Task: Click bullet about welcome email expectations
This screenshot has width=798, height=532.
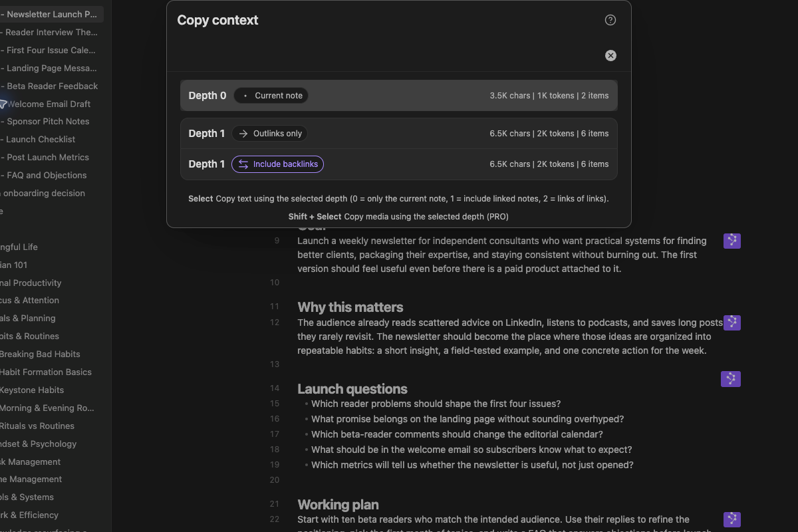Action: (471, 450)
